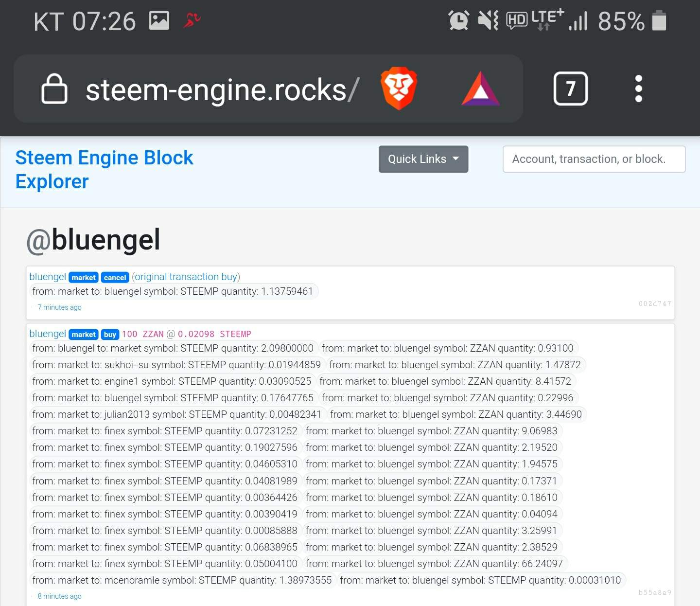Click the account, transaction, or block search field

click(x=594, y=159)
